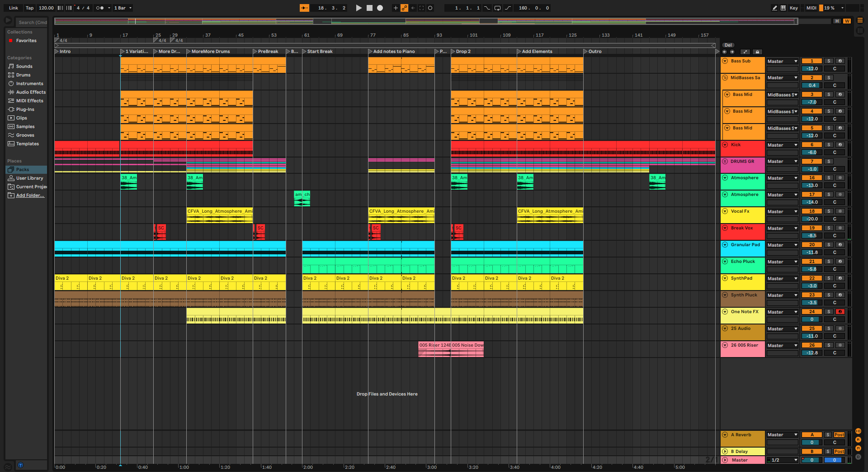Click the Arrangement Record button
The image size is (868, 472).
coord(380,8)
